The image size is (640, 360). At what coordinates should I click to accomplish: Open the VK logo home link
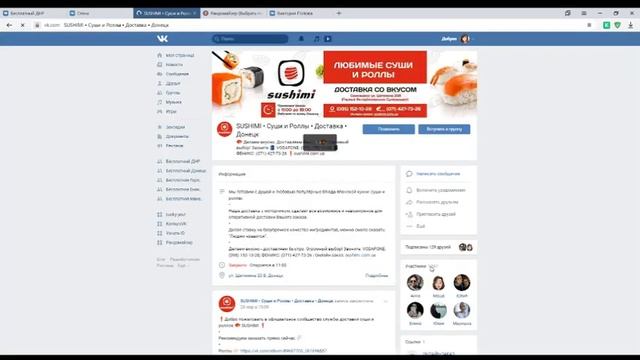tap(162, 39)
